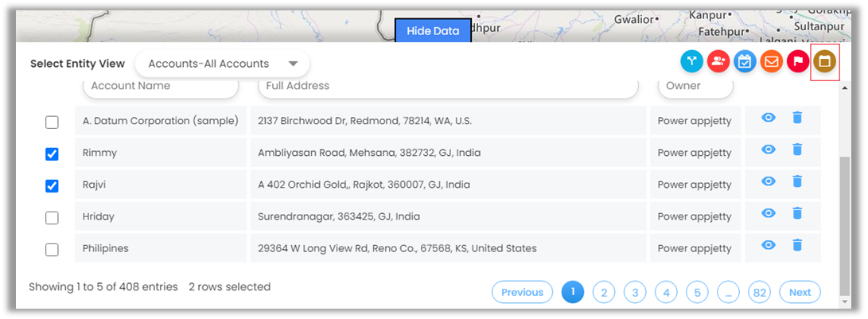The width and height of the screenshot is (868, 319).
Task: Delete the Rimmy account row
Action: (x=797, y=150)
